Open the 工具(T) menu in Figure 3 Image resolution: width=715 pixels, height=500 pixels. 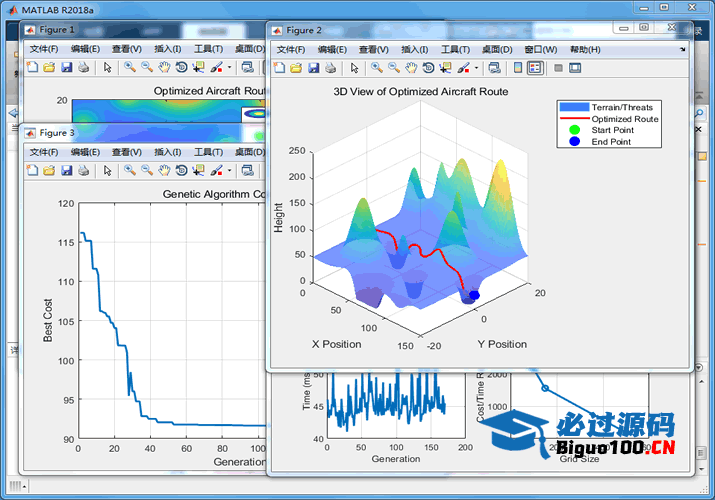click(x=208, y=152)
